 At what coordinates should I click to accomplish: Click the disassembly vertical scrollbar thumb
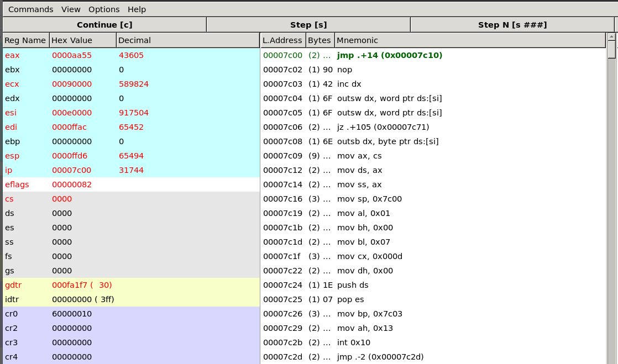click(612, 50)
